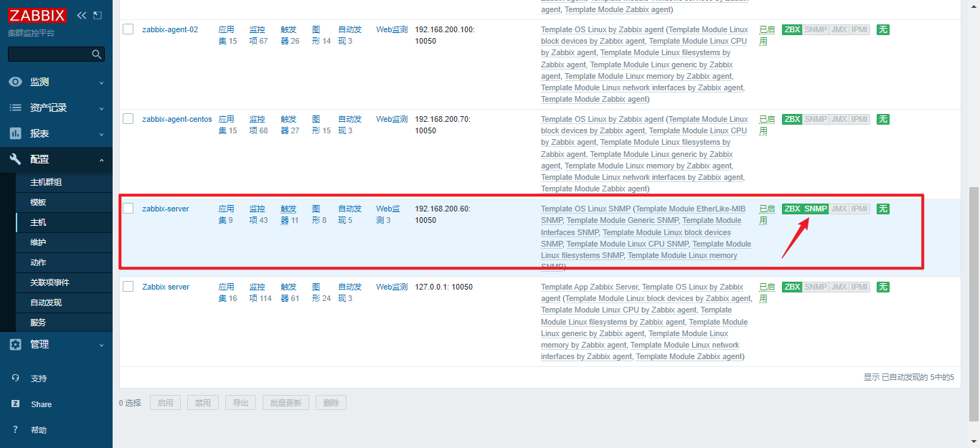
Task: Click the page vertical scrollbar
Action: point(974,305)
